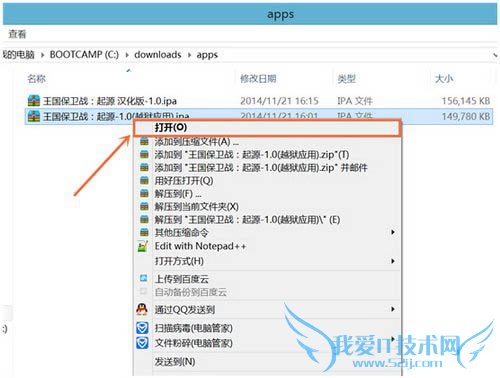Click BOOTCAMP (C:) in address path

point(84,54)
